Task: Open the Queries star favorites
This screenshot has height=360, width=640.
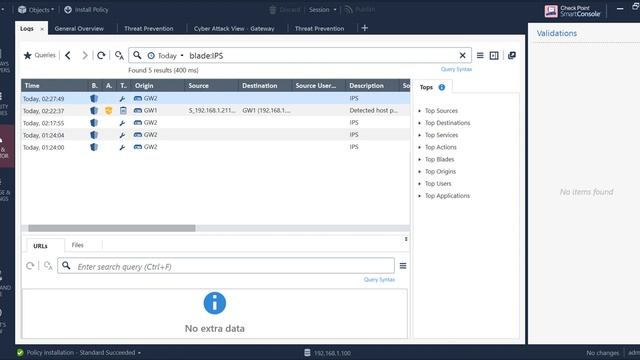Action: 39,55
